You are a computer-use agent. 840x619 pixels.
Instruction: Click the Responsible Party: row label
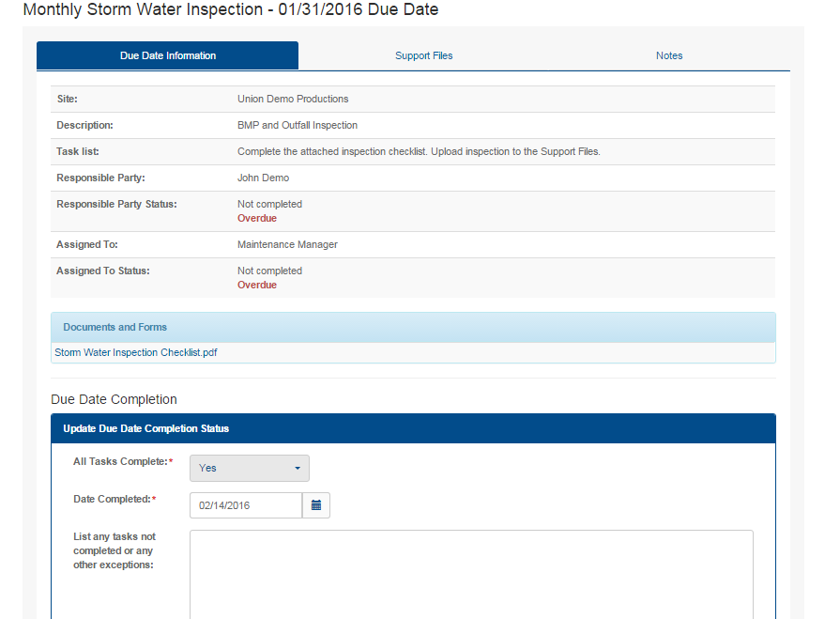pos(100,178)
